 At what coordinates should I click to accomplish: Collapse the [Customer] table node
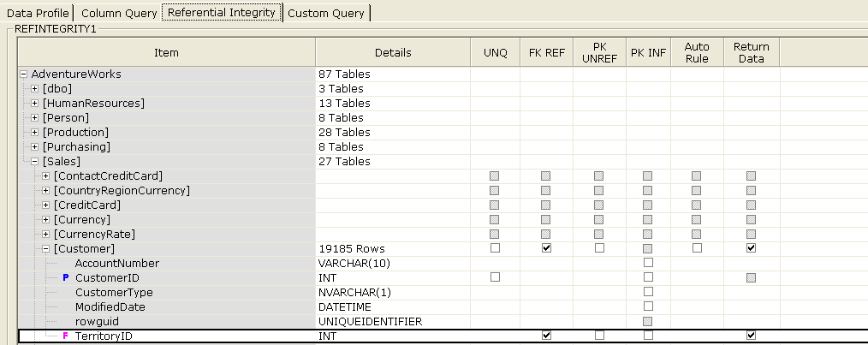tap(46, 248)
